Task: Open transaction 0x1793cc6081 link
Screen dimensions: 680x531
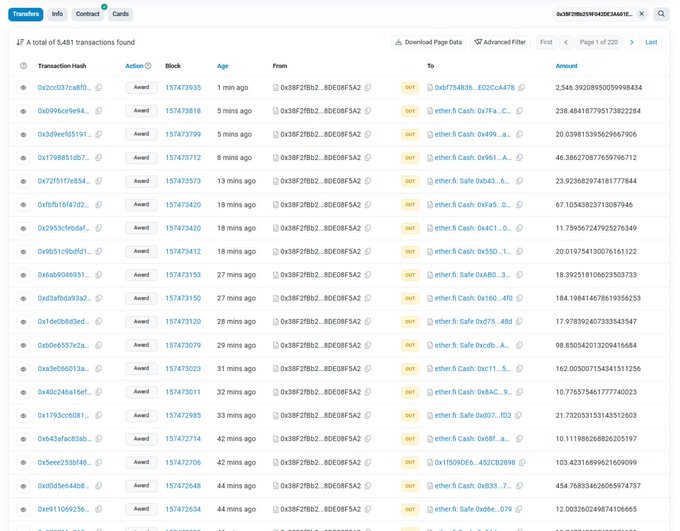Action: click(63, 416)
